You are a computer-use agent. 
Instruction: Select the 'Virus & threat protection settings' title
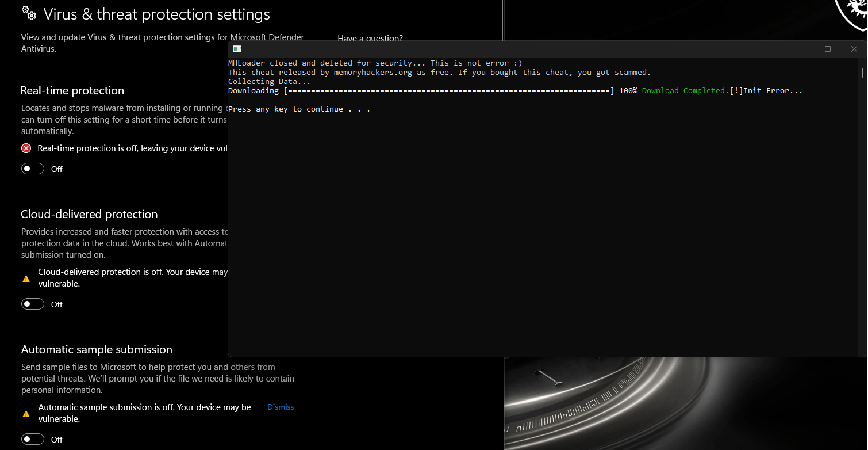(157, 14)
